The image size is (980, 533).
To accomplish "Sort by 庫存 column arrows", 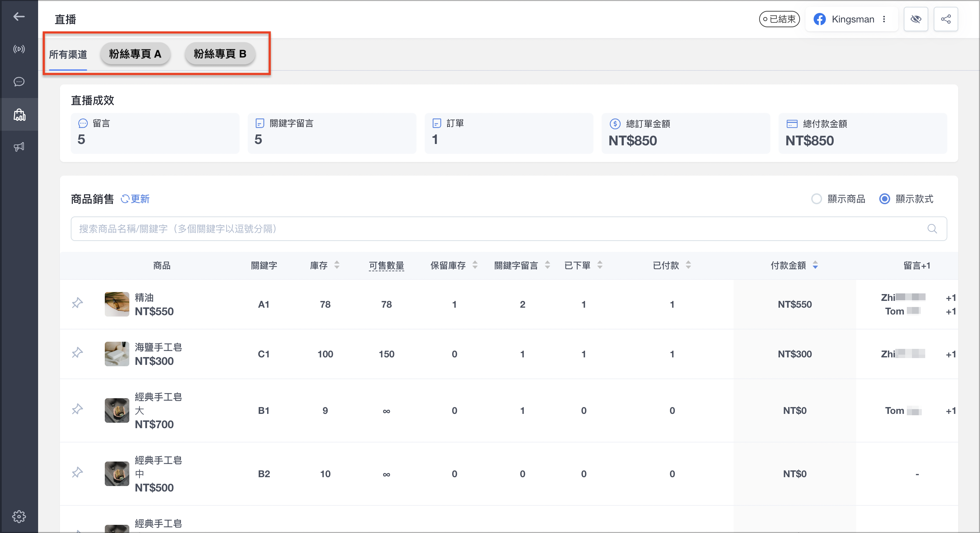I will point(337,265).
